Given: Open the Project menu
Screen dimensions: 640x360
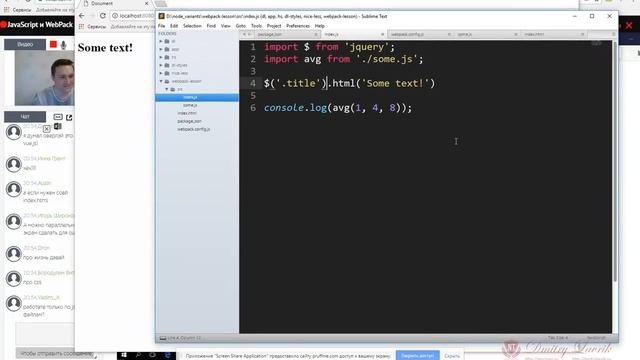Looking at the screenshot, I should tap(274, 26).
